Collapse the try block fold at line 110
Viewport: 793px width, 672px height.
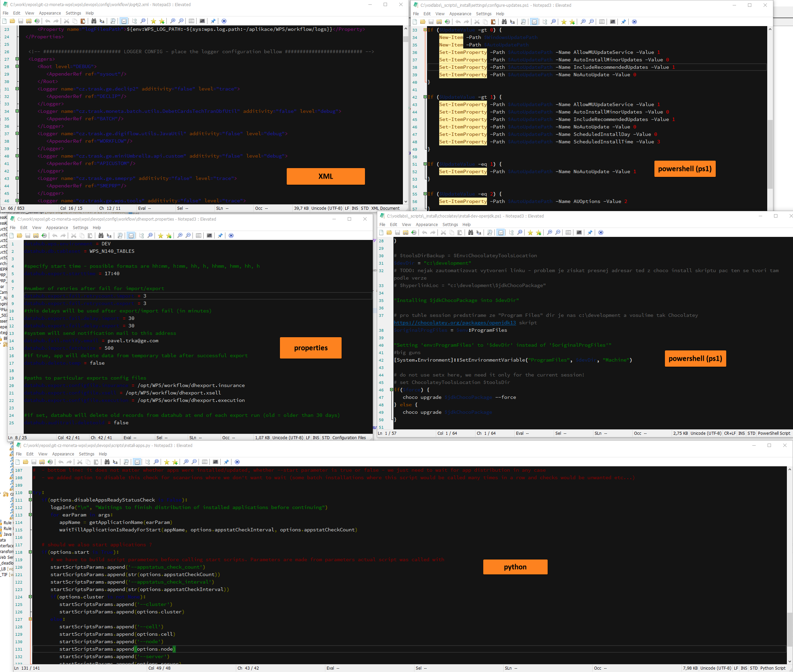(x=30, y=493)
